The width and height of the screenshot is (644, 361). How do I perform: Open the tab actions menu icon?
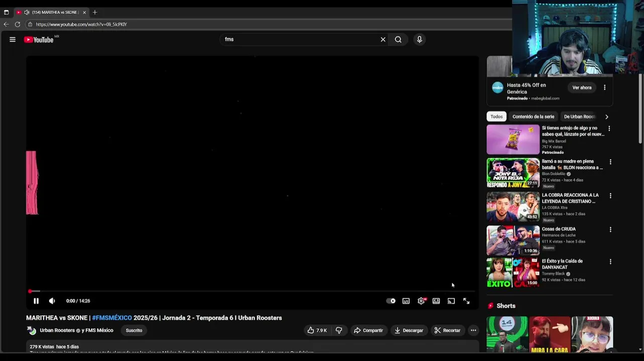[6, 12]
